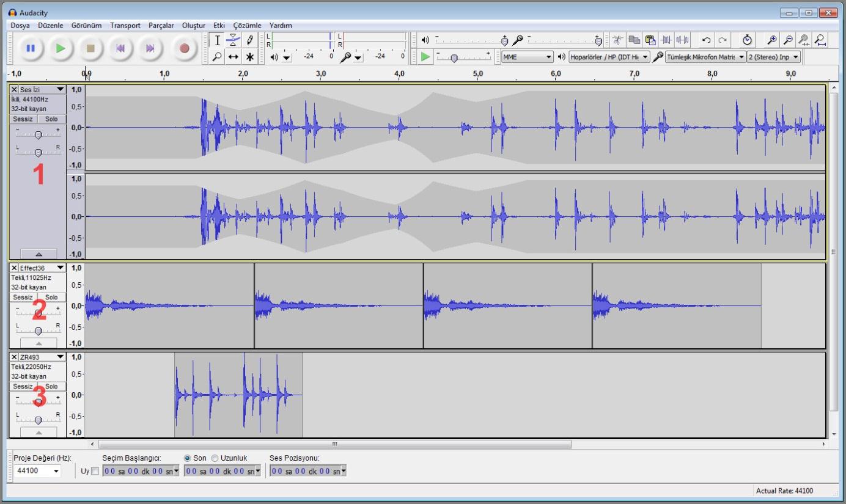This screenshot has height=504, width=846.
Task: Choose the Envelope tool
Action: pos(233,40)
